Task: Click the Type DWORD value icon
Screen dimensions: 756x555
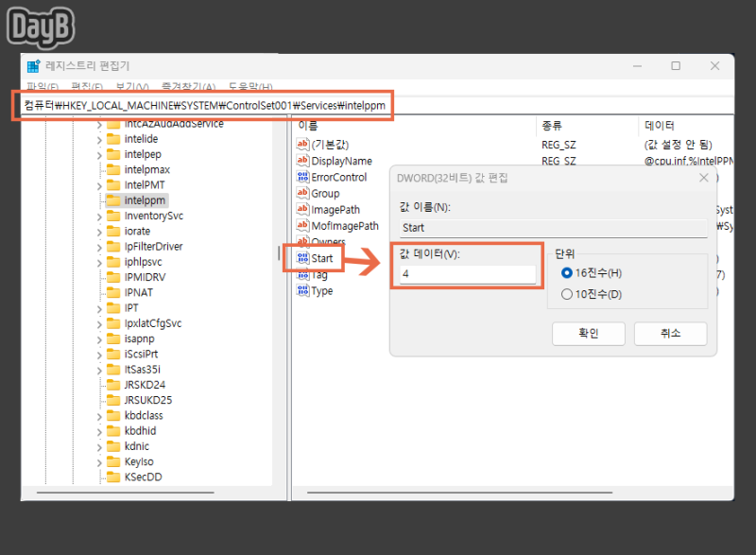Action: point(302,290)
